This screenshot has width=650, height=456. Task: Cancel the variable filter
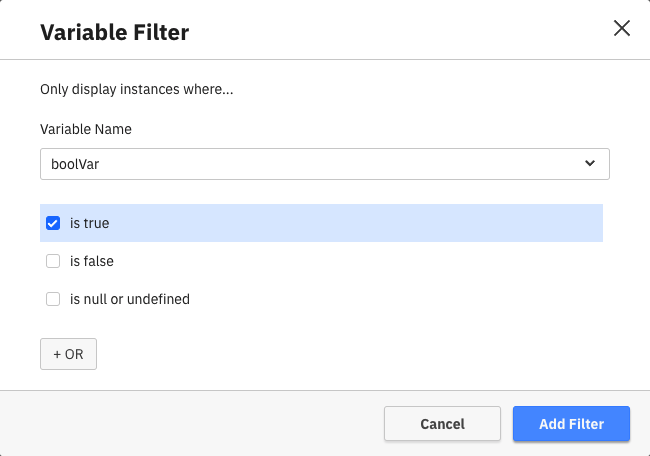click(x=442, y=424)
